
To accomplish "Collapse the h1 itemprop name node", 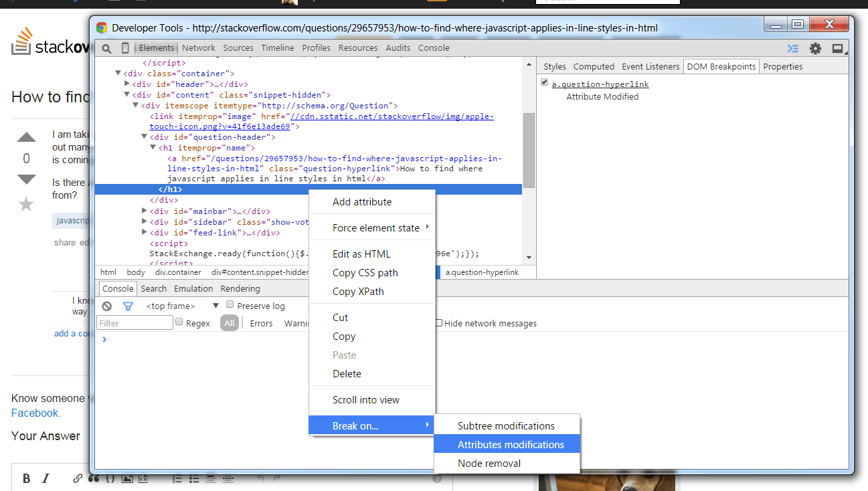I will click(153, 148).
